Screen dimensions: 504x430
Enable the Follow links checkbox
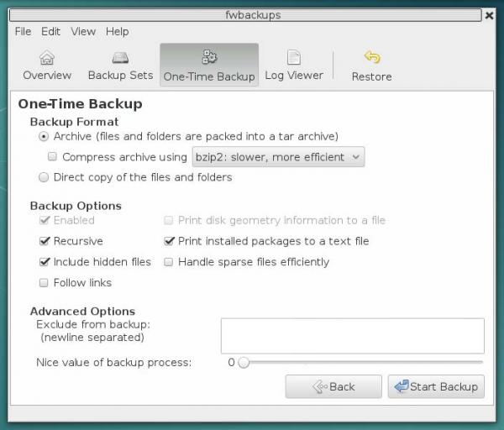pos(44,282)
